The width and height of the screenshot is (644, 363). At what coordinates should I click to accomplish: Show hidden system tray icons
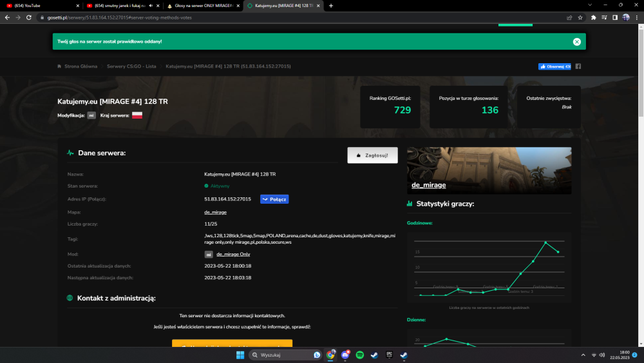click(x=583, y=355)
